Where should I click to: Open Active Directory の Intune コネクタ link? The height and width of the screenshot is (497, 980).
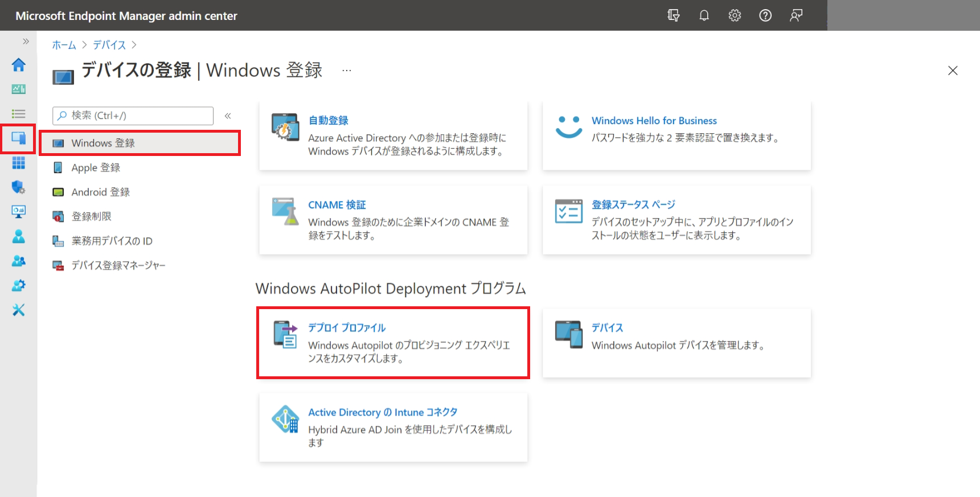pyautogui.click(x=383, y=412)
